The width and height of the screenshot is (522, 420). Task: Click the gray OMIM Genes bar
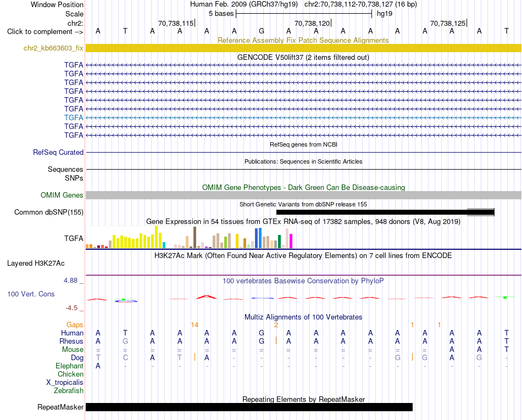tap(303, 195)
